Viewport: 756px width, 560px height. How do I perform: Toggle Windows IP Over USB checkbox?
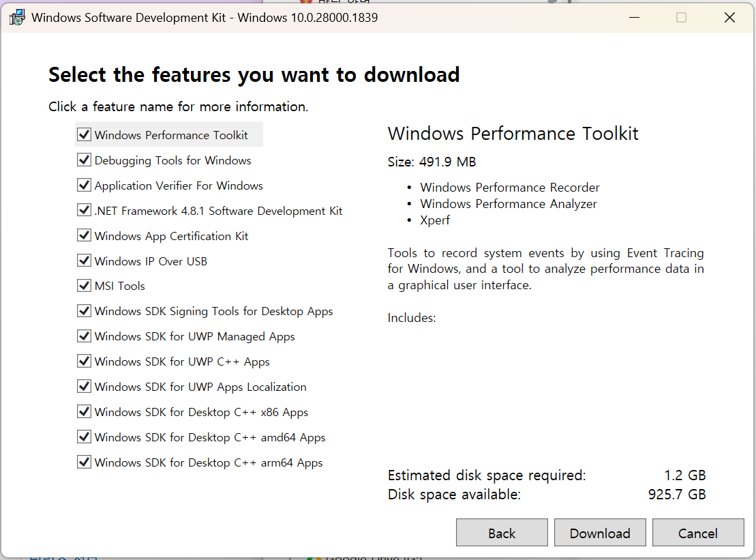coord(85,261)
